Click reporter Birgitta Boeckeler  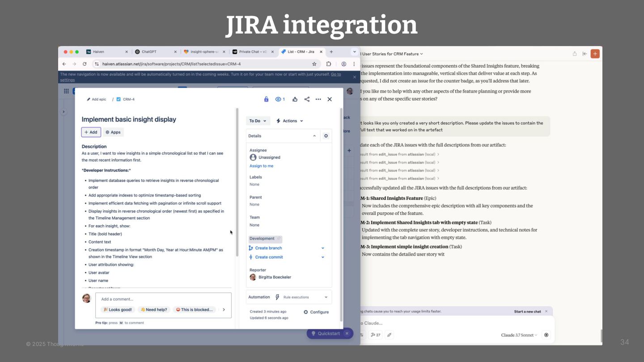270,277
